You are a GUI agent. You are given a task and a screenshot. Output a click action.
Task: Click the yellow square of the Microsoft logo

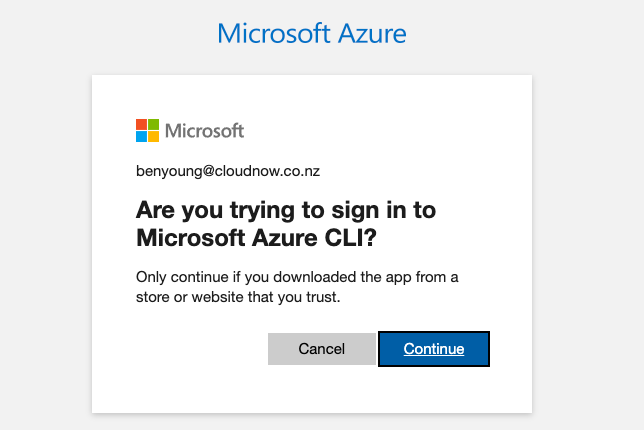pyautogui.click(x=154, y=137)
